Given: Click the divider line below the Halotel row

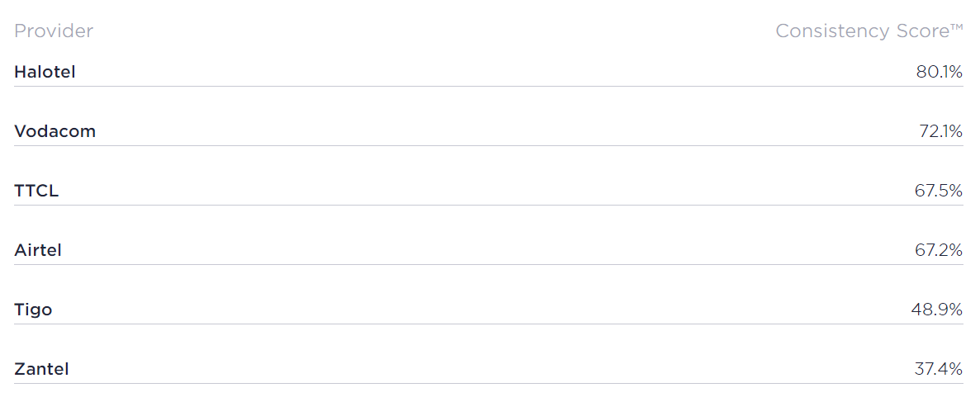Looking at the screenshot, I should click(488, 87).
